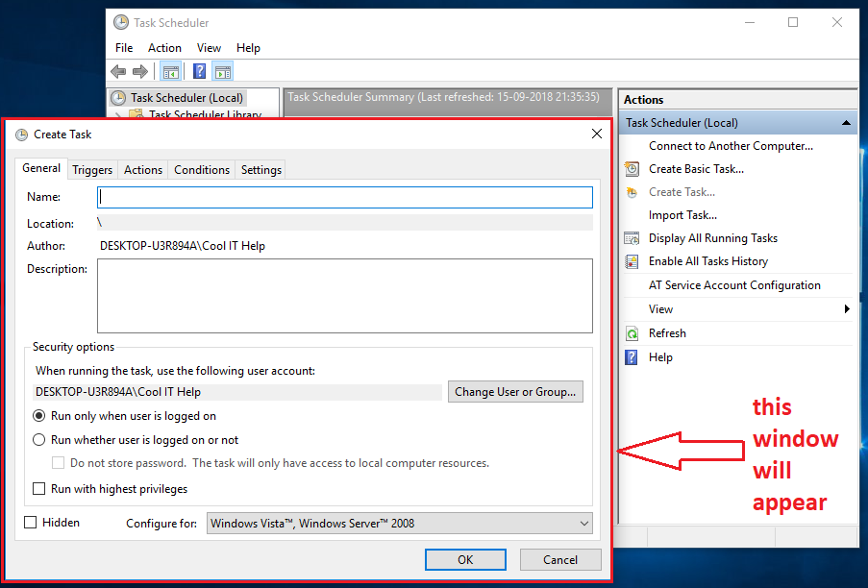Viewport: 868px width, 588px height.
Task: Click the Help icon in Actions pane
Action: pyautogui.click(x=632, y=357)
